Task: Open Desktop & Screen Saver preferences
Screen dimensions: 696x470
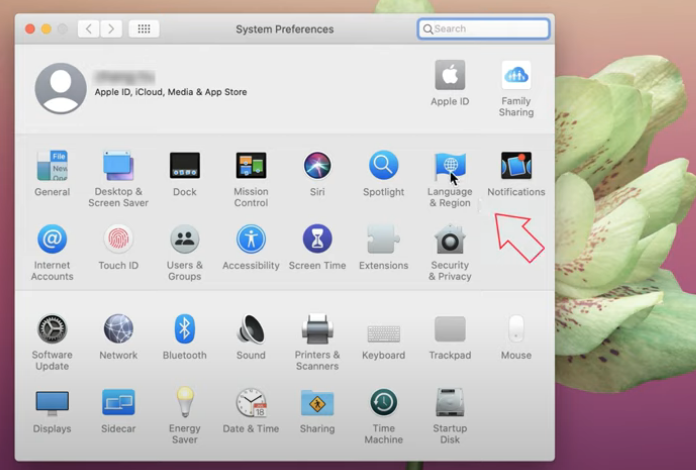Action: [x=118, y=166]
